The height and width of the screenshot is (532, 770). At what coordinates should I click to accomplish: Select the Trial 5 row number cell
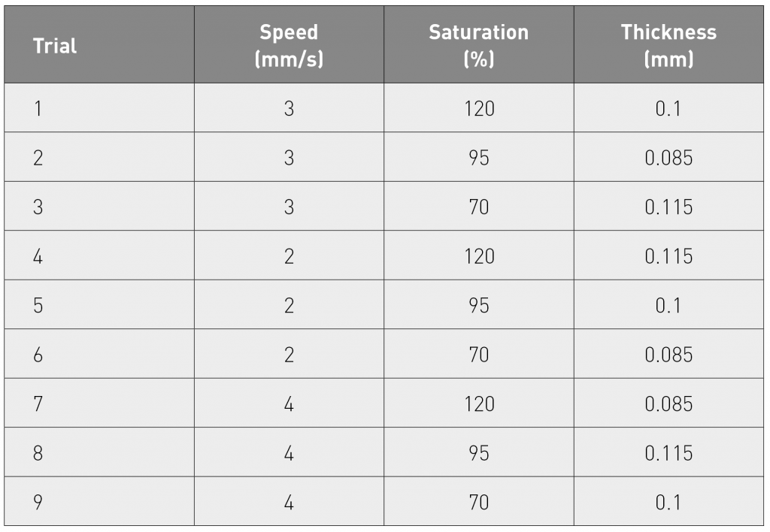coord(99,305)
